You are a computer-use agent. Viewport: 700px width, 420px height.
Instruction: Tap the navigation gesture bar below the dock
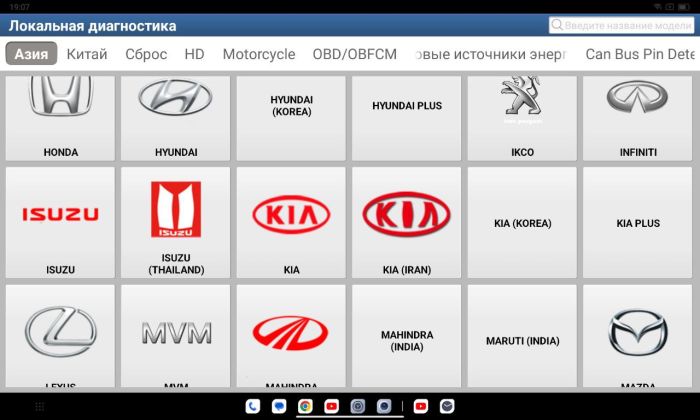(350, 417)
